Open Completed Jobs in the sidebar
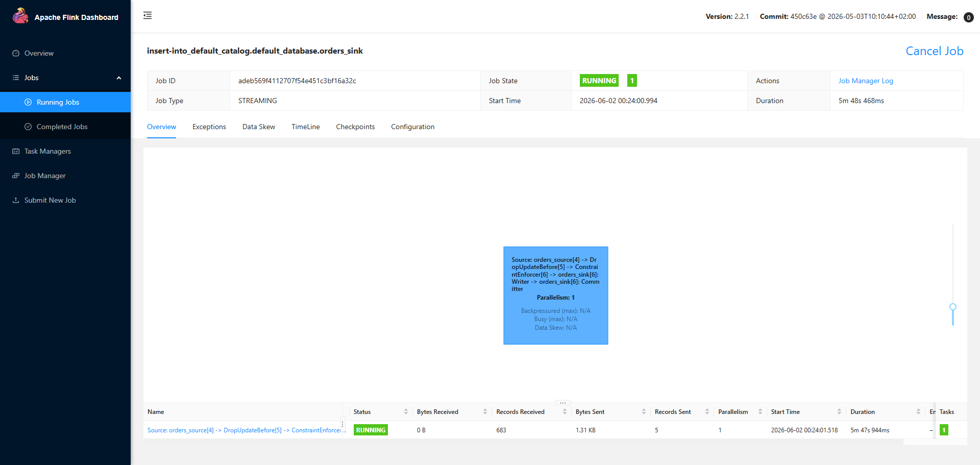This screenshot has width=980, height=465. [x=65, y=127]
